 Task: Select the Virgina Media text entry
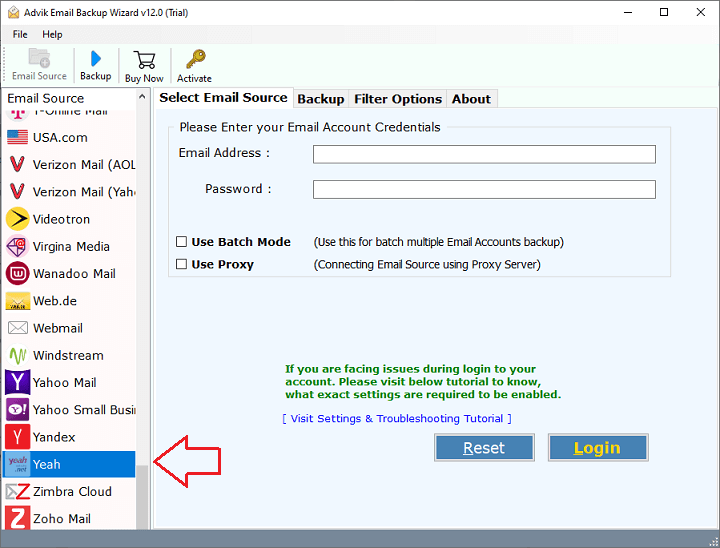click(x=71, y=246)
